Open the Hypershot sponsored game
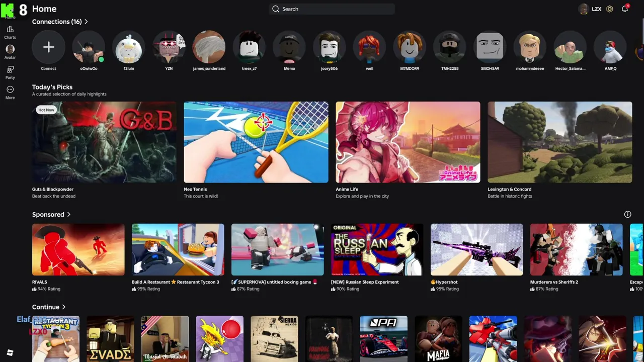 pyautogui.click(x=477, y=250)
